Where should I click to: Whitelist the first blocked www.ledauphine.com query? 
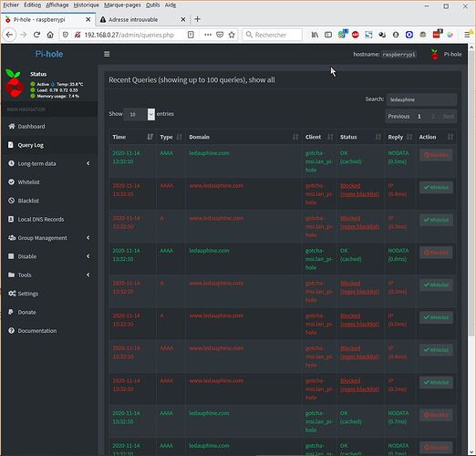point(436,187)
